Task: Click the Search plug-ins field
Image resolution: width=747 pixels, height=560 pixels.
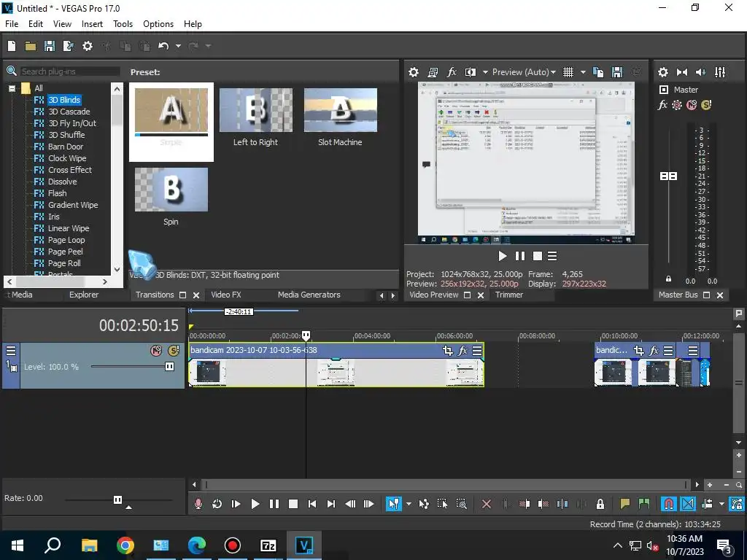Action: (x=69, y=71)
